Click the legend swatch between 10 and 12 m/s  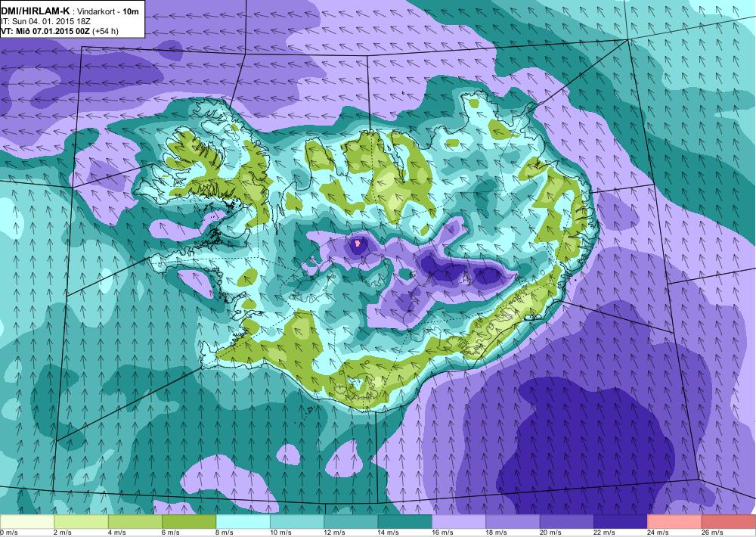coord(297,522)
